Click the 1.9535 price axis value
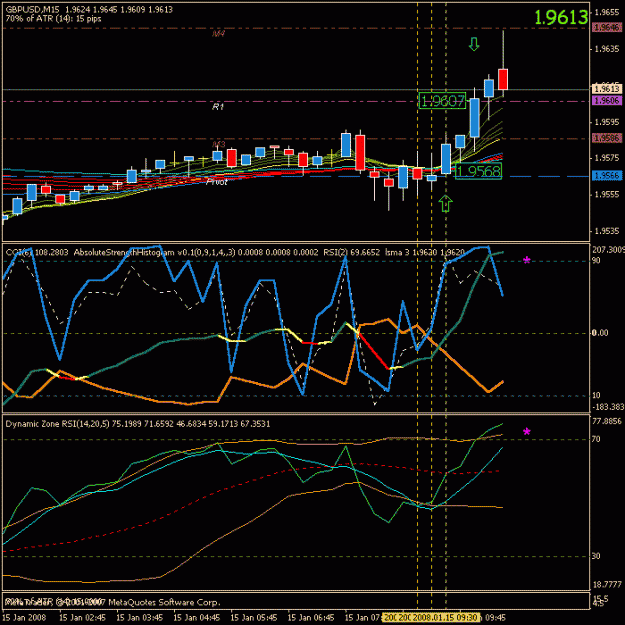Viewport: 625px width, 625px height. tap(607, 231)
